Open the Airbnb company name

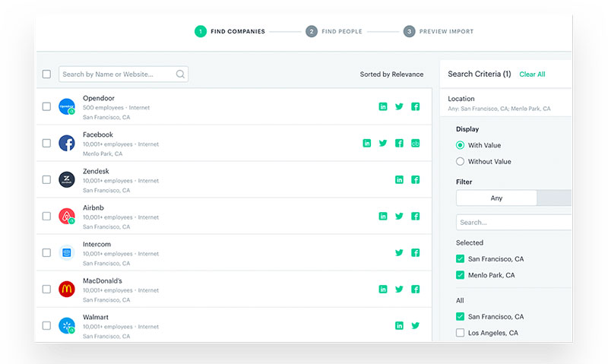point(93,207)
